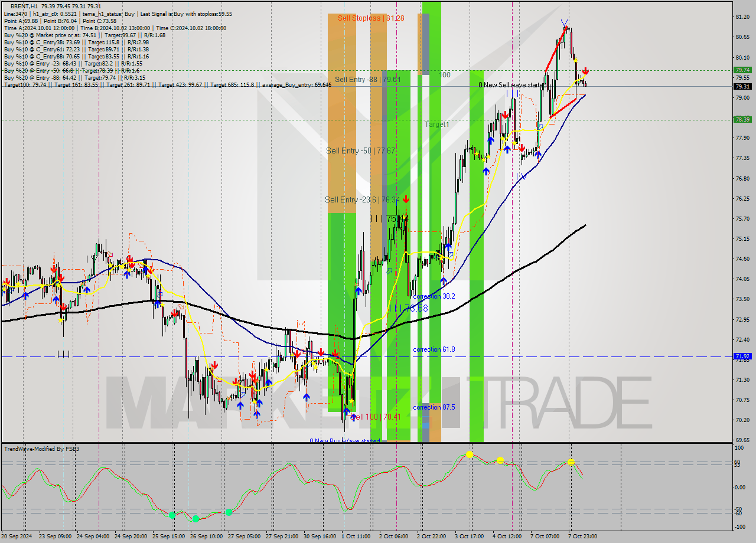Click the 76.80 value on price axis
Screen dimensions: 756x543
[x=742, y=178]
